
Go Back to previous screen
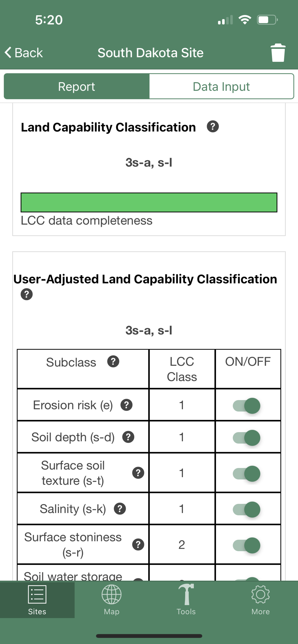24,53
